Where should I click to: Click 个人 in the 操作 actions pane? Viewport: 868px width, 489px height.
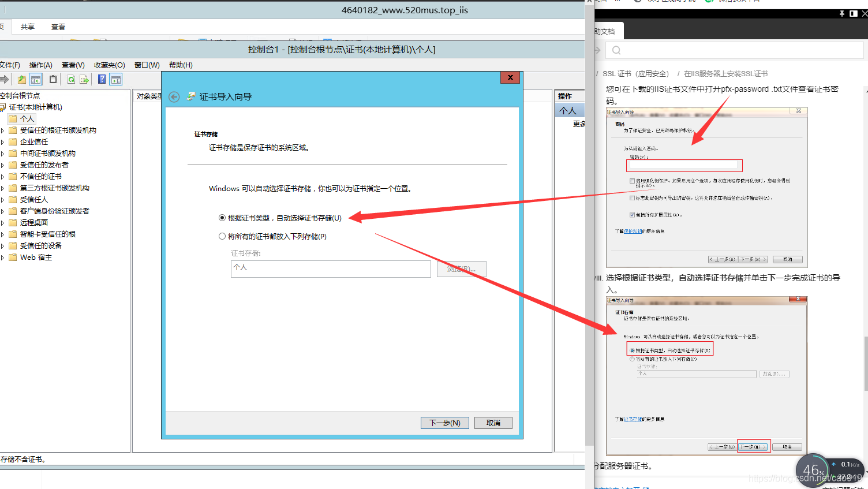[570, 110]
